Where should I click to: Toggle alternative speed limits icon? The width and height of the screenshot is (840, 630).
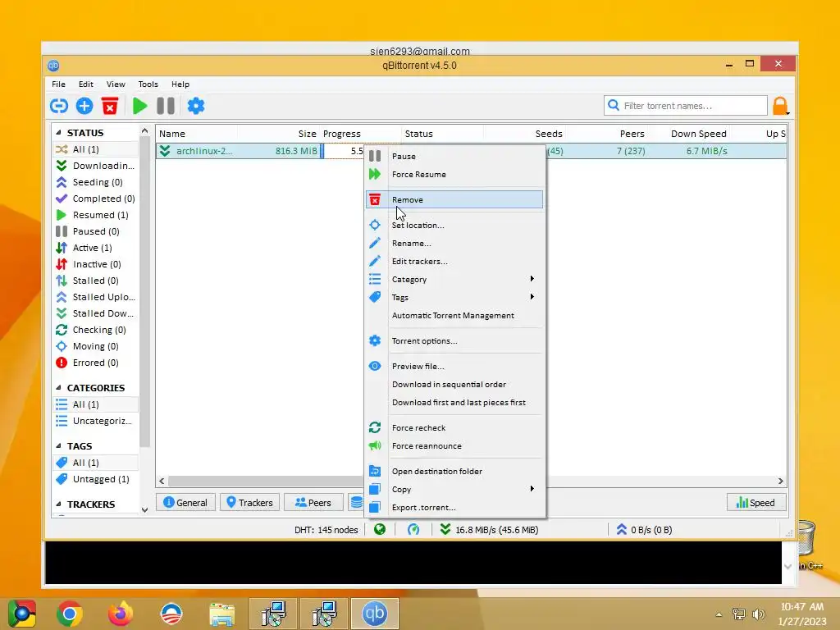(x=413, y=529)
